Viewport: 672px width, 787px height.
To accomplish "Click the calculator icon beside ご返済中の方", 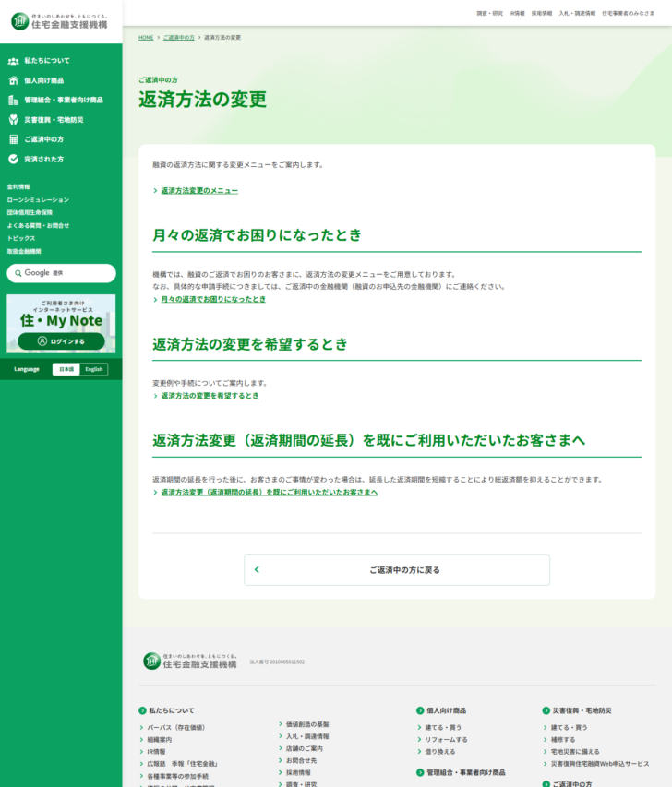I will (14, 139).
